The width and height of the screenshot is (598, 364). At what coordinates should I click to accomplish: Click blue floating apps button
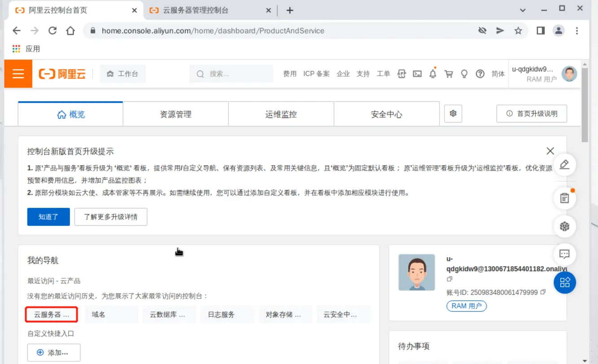pos(565,282)
